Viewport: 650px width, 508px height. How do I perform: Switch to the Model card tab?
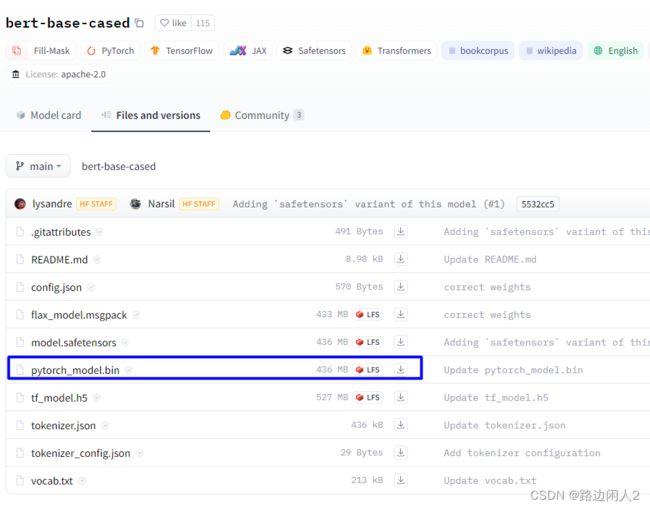pyautogui.click(x=49, y=115)
